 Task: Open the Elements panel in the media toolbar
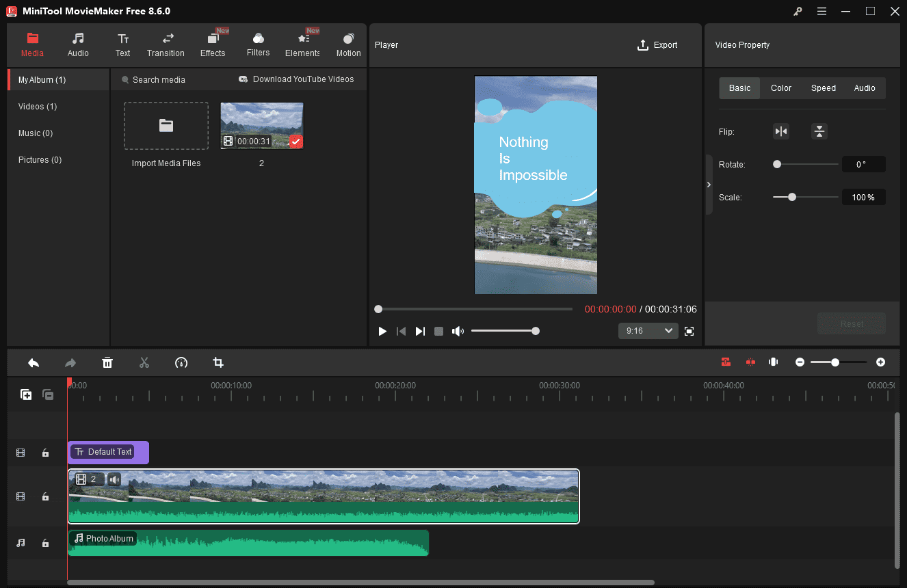302,44
